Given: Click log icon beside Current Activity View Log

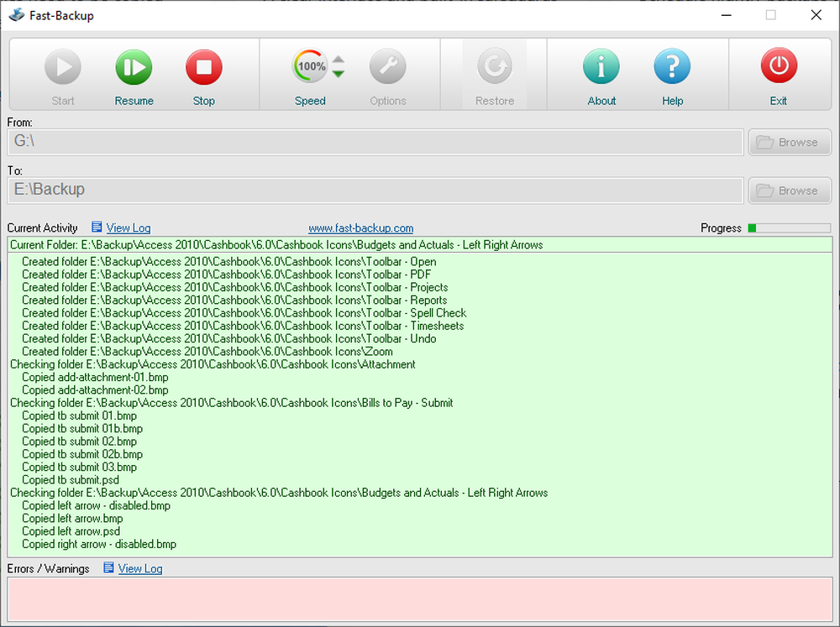Looking at the screenshot, I should [97, 227].
